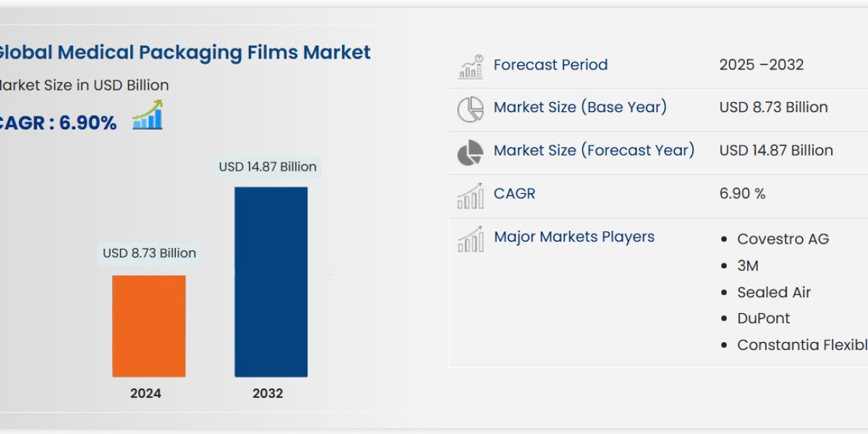Click the 'CAGR : 6.90%' heading
868x434 pixels.
(58, 124)
